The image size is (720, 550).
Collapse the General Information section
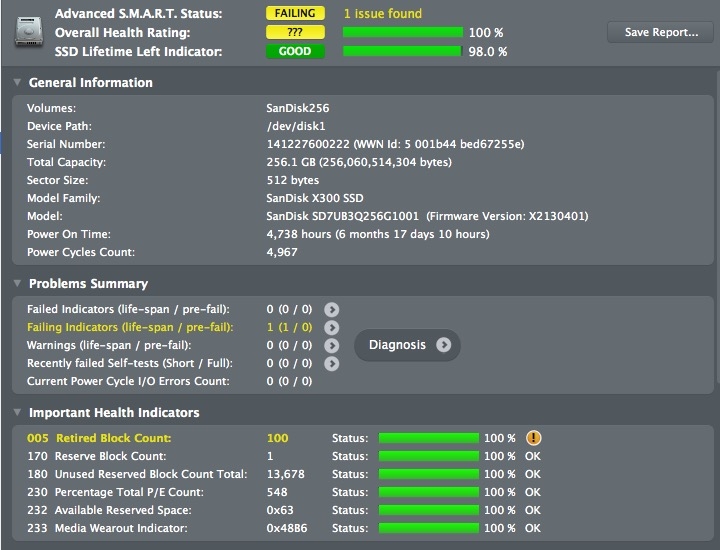point(17,83)
